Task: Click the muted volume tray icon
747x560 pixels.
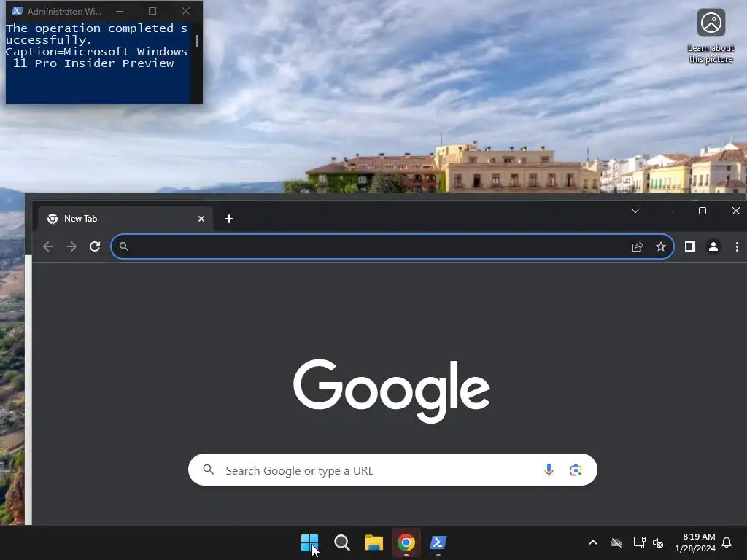Action: pyautogui.click(x=658, y=542)
